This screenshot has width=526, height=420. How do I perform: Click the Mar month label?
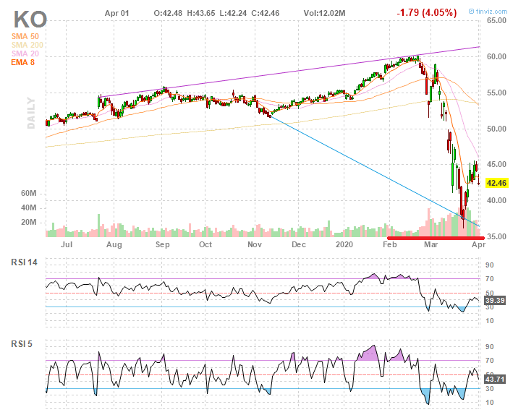pyautogui.click(x=430, y=244)
